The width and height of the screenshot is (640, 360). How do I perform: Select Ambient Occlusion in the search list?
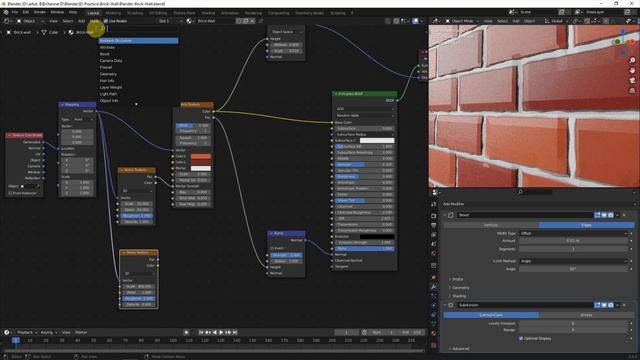click(138, 41)
